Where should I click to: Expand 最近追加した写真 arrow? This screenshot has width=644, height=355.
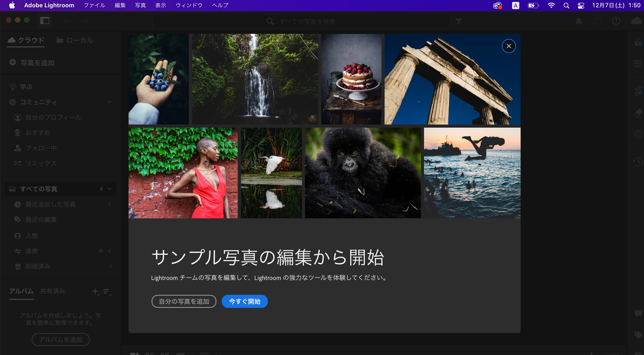(109, 204)
